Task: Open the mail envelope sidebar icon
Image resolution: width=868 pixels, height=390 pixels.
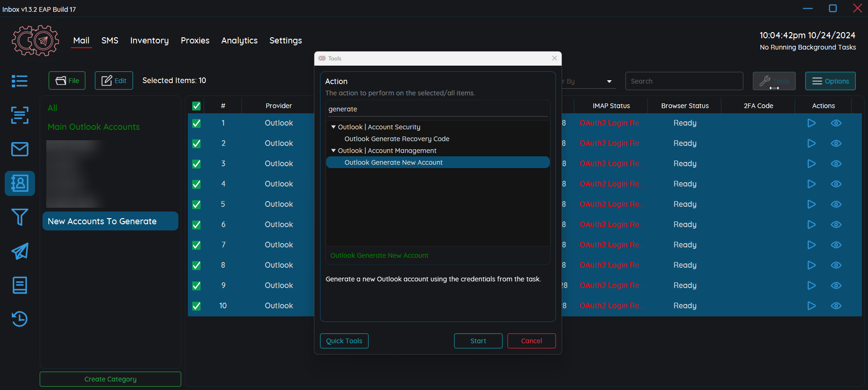Action: click(x=19, y=149)
